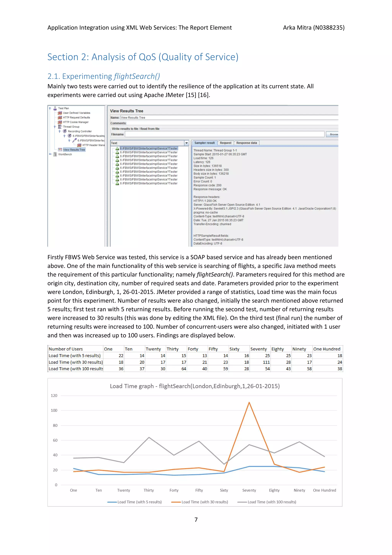Click the 'pragma: no-cache' line
392x555 pixels.
(x=206, y=212)
